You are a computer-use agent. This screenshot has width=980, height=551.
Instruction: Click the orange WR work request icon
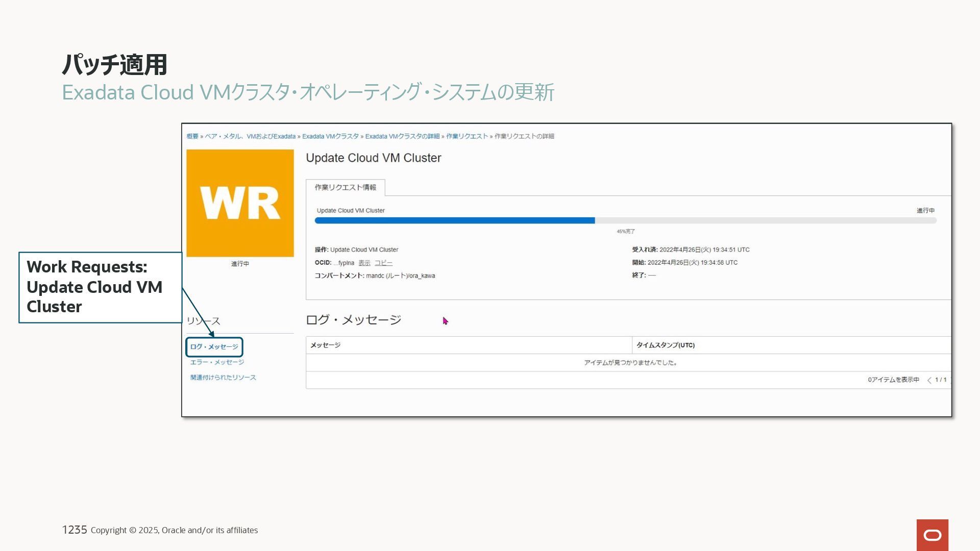point(240,203)
